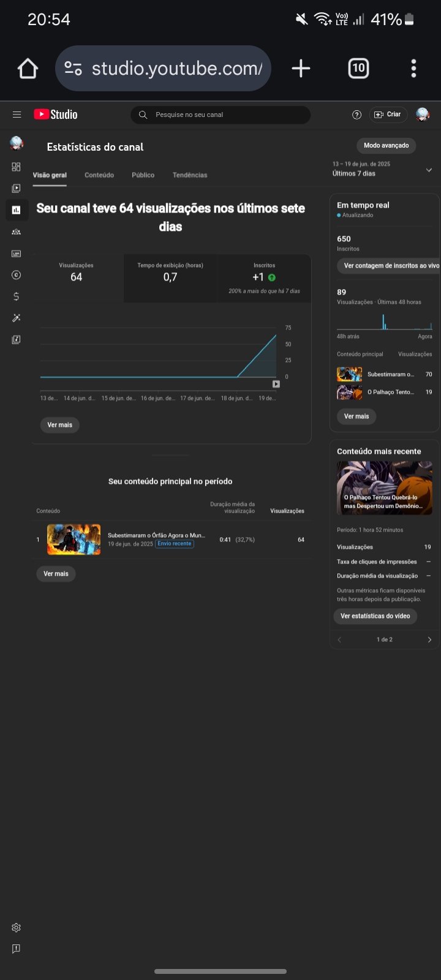This screenshot has width=441, height=980.
Task: Click the video title Subestimaram o Órfão Agora
Action: (156, 535)
